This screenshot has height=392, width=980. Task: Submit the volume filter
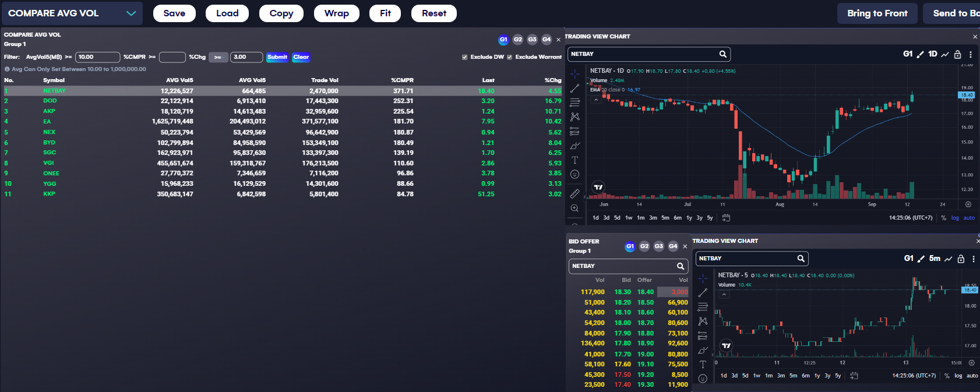tap(277, 57)
